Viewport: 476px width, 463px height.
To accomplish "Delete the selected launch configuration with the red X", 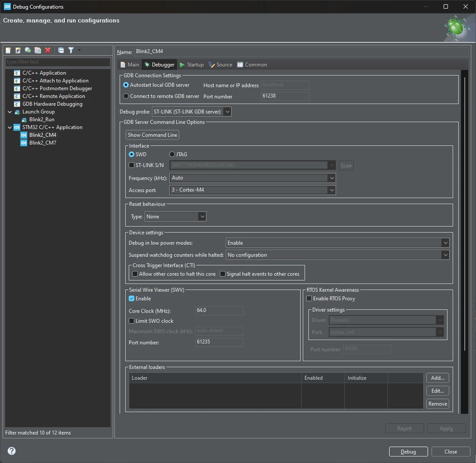I will click(48, 50).
